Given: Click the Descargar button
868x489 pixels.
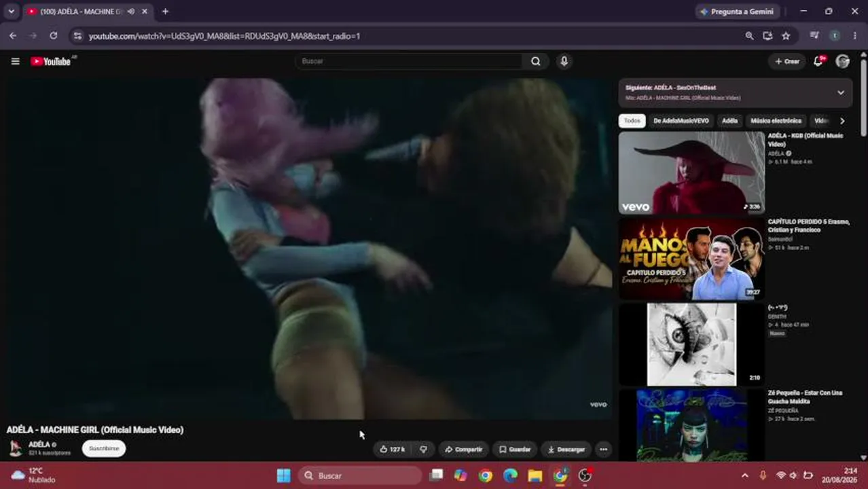Looking at the screenshot, I should pos(566,449).
